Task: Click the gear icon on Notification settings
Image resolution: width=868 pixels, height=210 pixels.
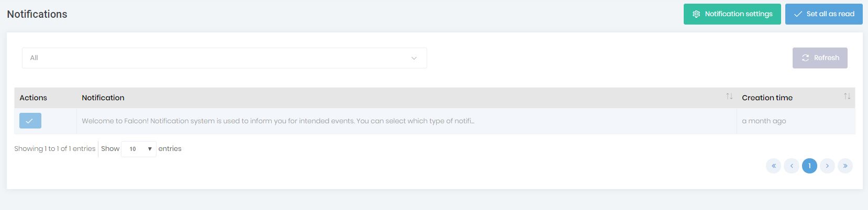Action: pos(696,14)
